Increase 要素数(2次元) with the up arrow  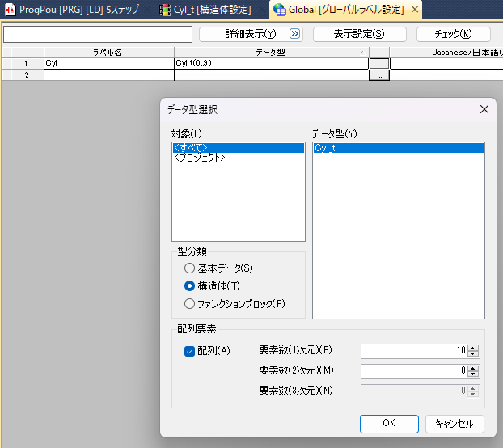pyautogui.click(x=472, y=368)
